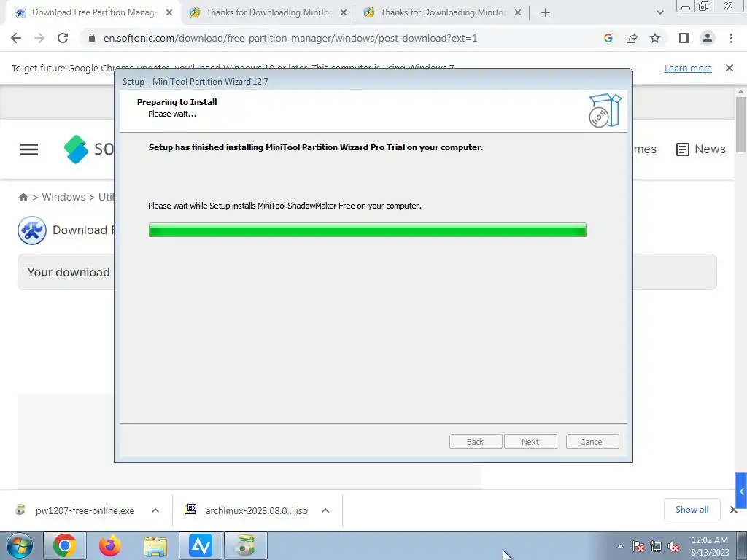The width and height of the screenshot is (747, 560).
Task: Open Chrome from the taskbar
Action: (x=65, y=545)
